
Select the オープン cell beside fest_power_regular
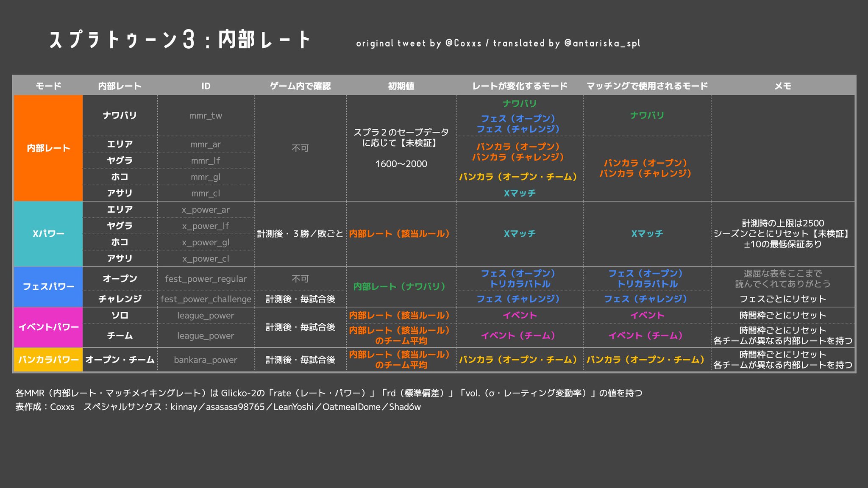tap(120, 279)
